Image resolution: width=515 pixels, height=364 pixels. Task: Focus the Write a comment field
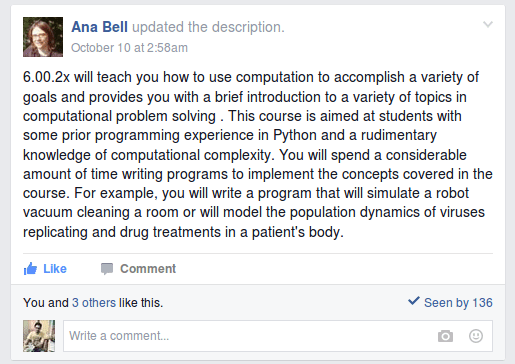click(x=278, y=336)
